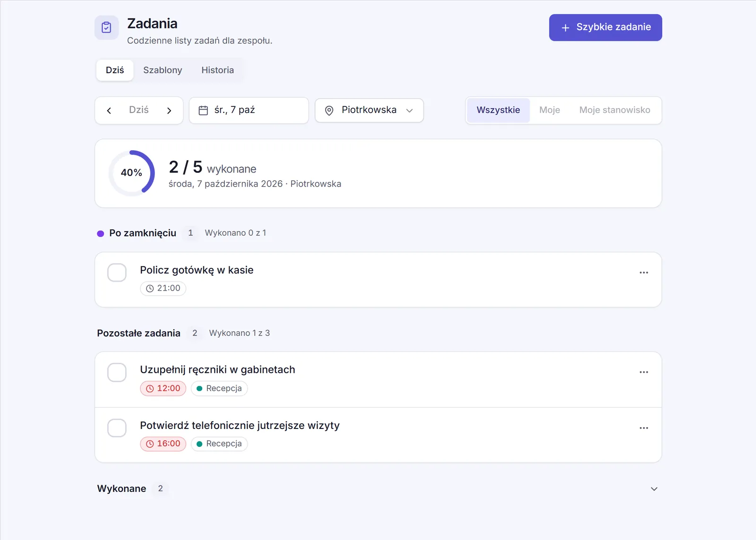Click Wykonano 0 z 1 label
This screenshot has width=756, height=540.
point(235,233)
